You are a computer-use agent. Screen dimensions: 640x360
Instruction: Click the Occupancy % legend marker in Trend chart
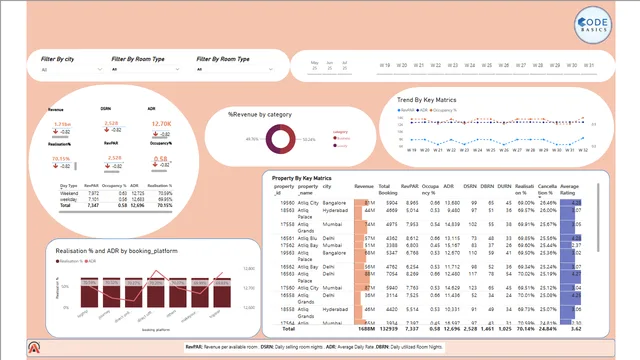pos(431,110)
